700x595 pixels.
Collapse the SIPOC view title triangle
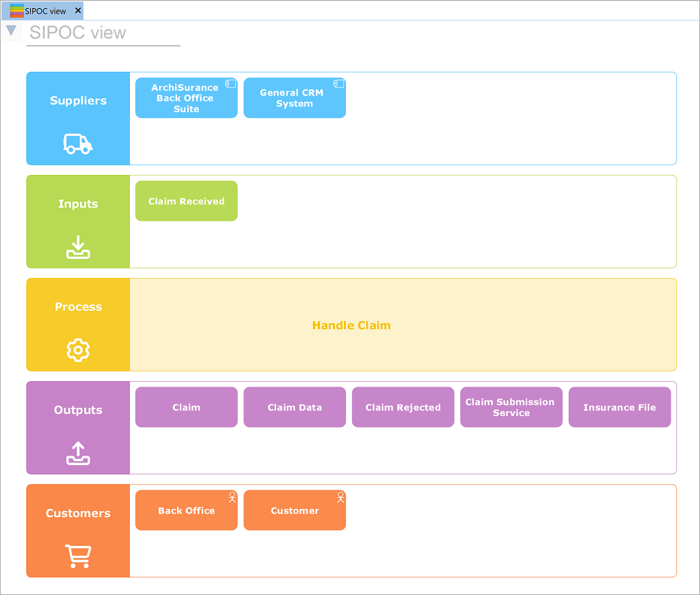pos(11,31)
